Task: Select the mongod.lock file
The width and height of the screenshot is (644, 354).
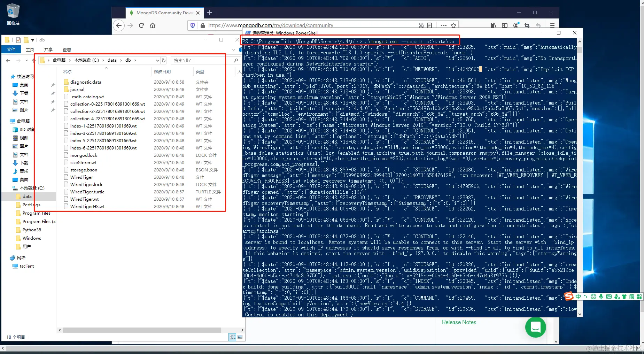Action: point(84,155)
